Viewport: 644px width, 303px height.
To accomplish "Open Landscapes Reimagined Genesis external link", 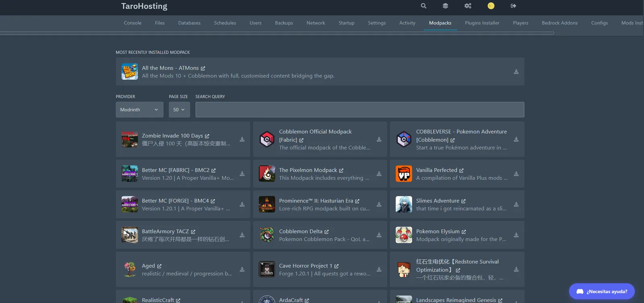I will coord(500,301).
